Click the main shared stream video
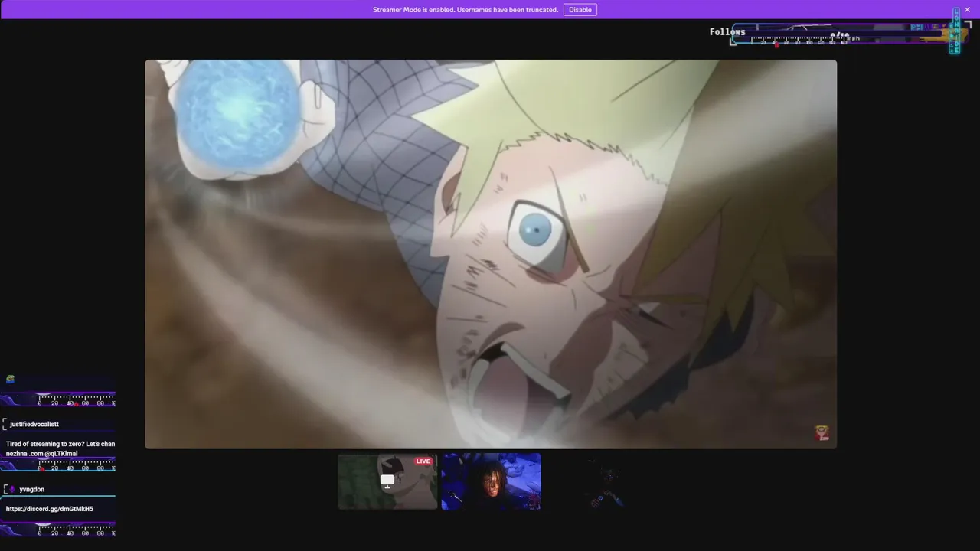The image size is (980, 551). click(x=491, y=254)
